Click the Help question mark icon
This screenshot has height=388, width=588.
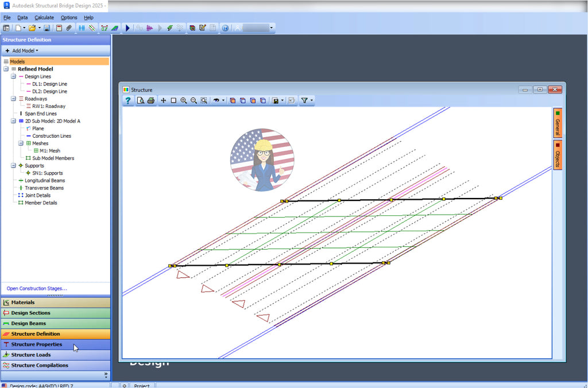pyautogui.click(x=127, y=100)
